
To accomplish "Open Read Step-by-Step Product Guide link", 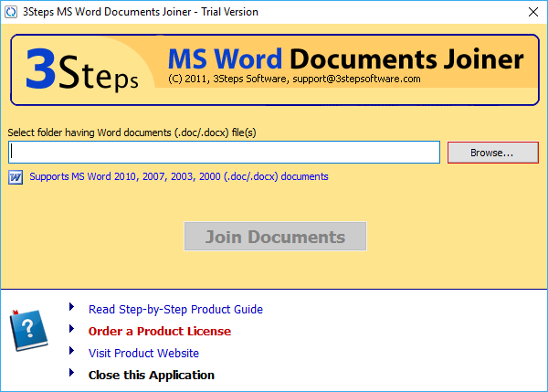I will click(x=175, y=310).
